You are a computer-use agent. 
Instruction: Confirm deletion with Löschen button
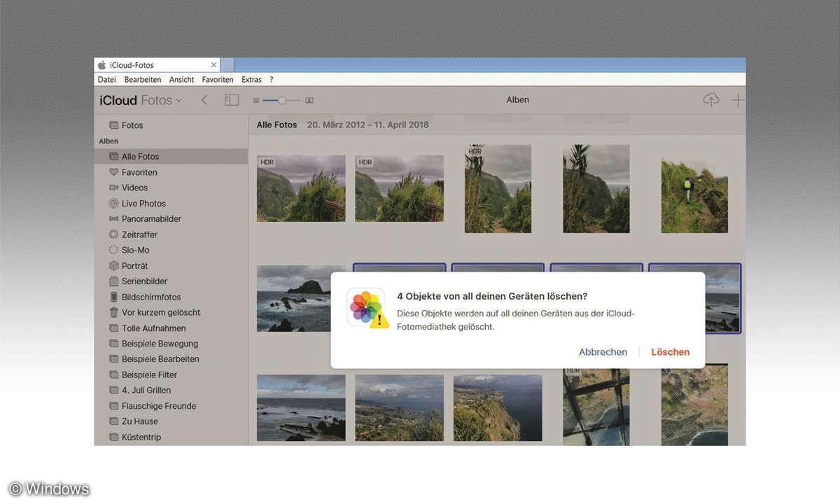[x=671, y=352]
